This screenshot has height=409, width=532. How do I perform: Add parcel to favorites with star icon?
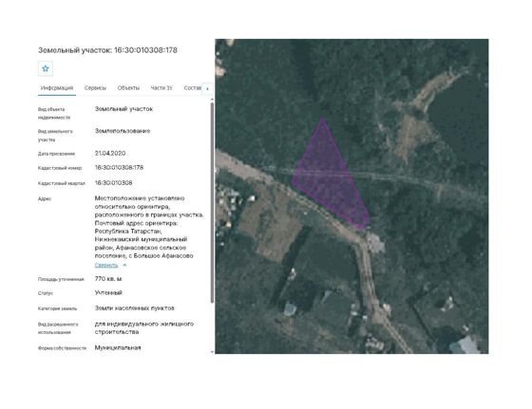click(x=46, y=68)
